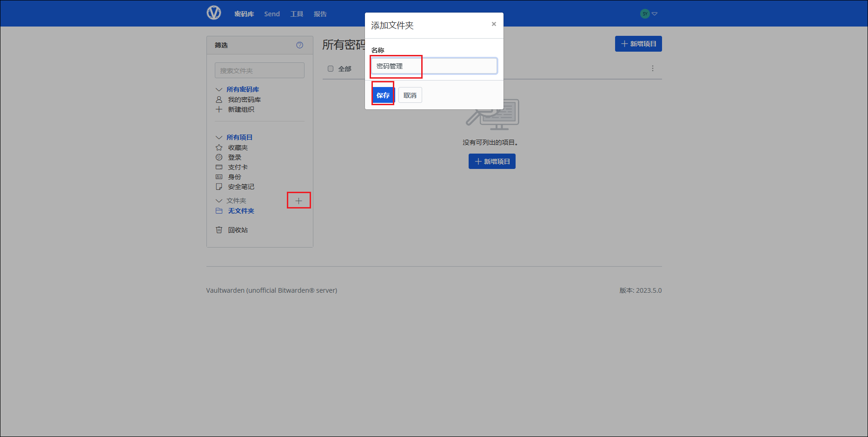Select 无文件夹 folder item
868x437 pixels.
coord(241,211)
